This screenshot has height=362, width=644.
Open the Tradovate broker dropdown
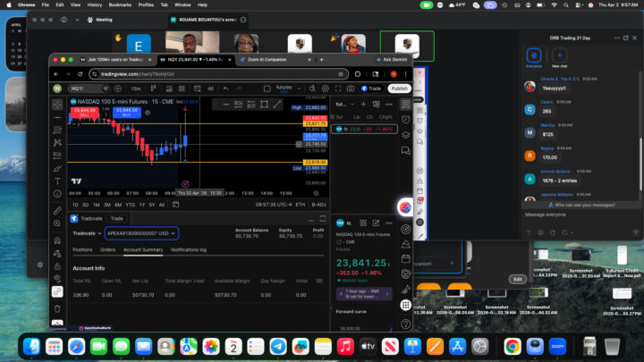pyautogui.click(x=87, y=233)
